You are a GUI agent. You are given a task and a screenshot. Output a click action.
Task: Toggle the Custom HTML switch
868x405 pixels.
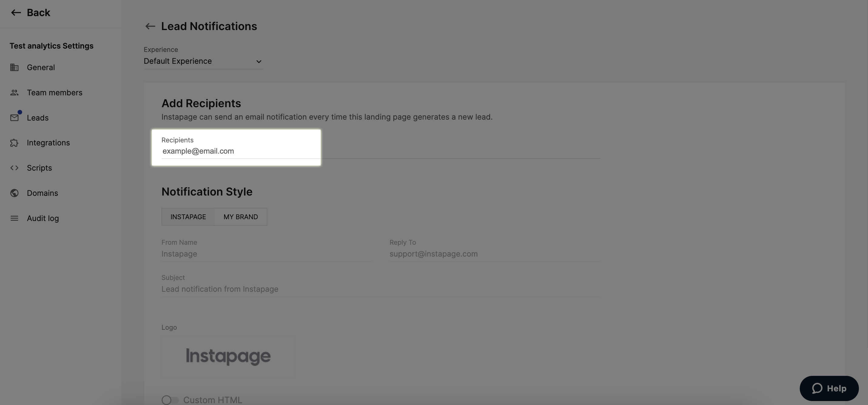point(170,400)
